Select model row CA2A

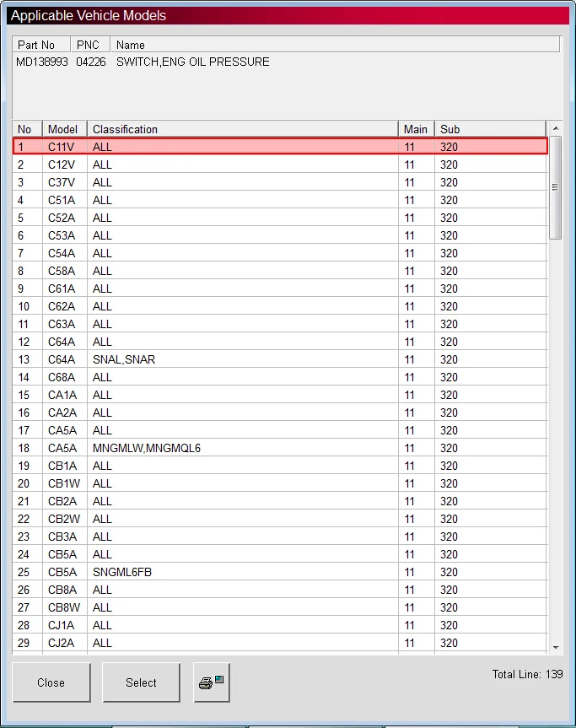tap(280, 413)
